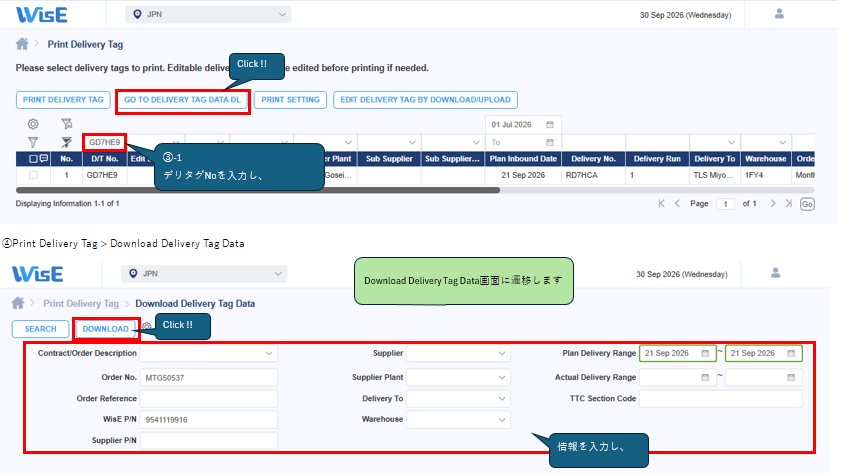Click the TTC Section Code field
The height and width of the screenshot is (473, 856).
coord(721,399)
